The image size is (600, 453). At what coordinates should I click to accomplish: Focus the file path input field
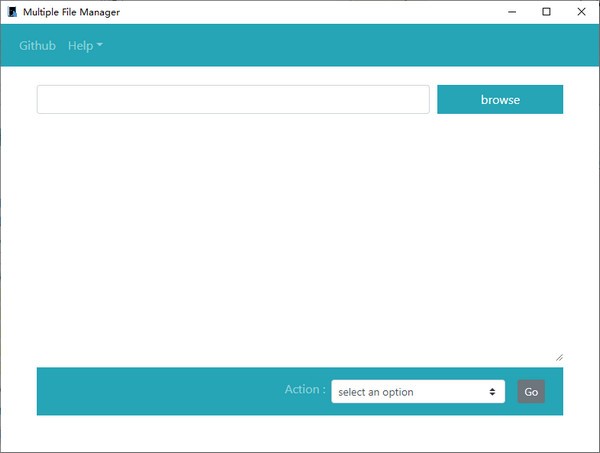coord(233,100)
